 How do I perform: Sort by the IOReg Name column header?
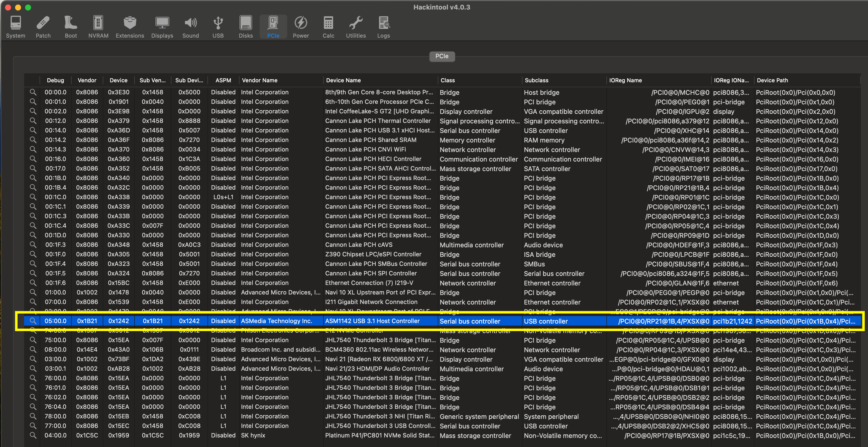[x=659, y=80]
